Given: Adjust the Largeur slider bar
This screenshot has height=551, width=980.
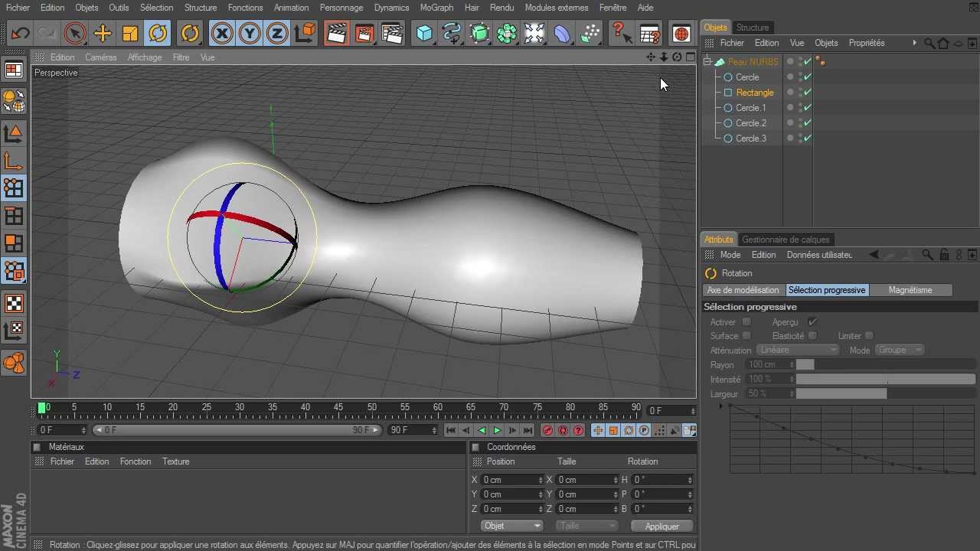Looking at the screenshot, I should 887,393.
